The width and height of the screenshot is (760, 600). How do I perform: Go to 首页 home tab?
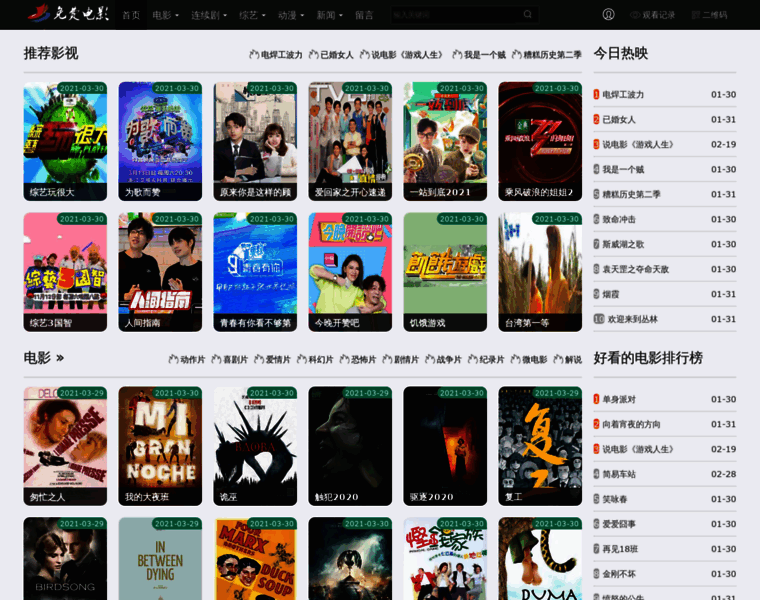(x=131, y=15)
